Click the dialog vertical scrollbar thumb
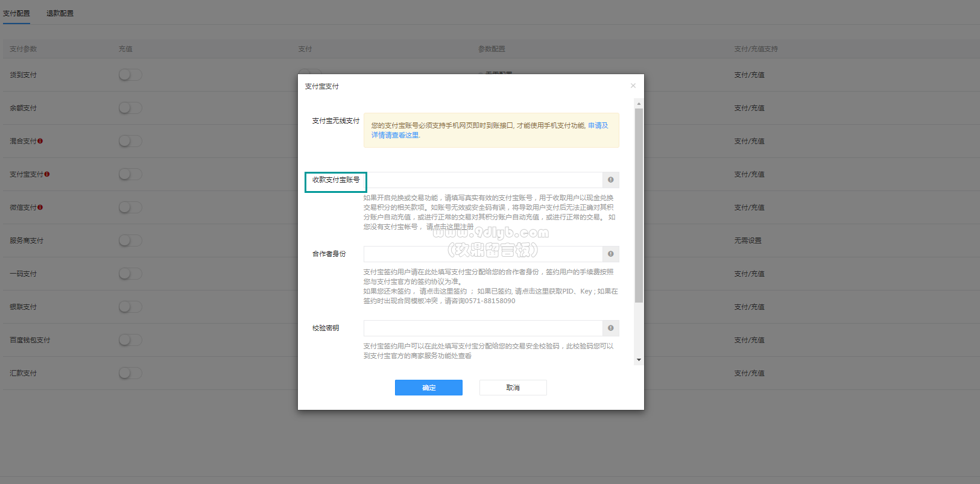The height and width of the screenshot is (484, 980). click(639, 205)
